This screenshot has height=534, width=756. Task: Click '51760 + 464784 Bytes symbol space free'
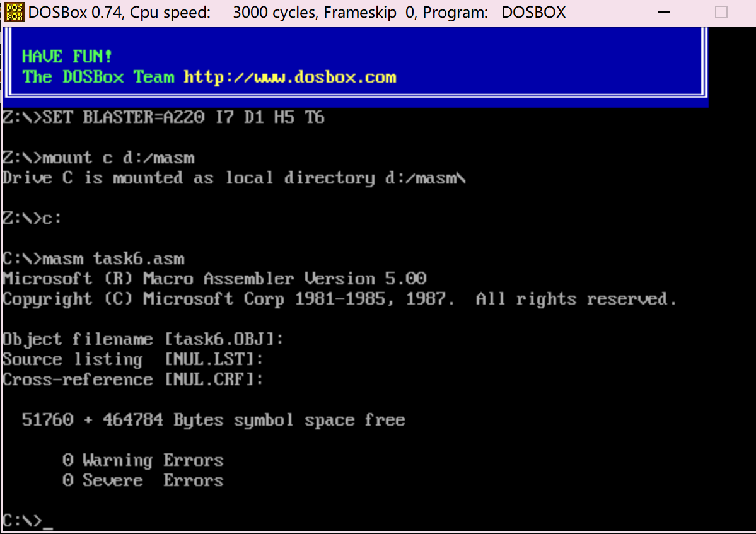(214, 421)
